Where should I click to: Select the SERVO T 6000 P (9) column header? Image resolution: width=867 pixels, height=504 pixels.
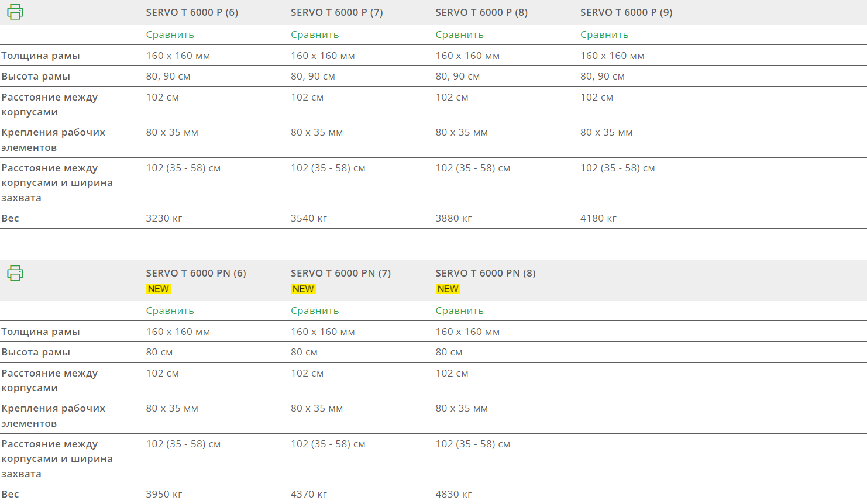pos(627,12)
